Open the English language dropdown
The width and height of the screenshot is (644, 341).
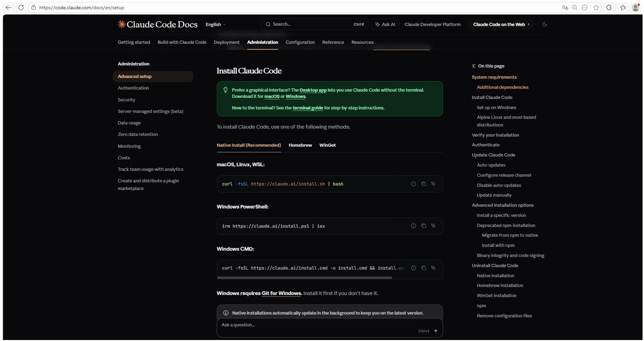tap(215, 24)
